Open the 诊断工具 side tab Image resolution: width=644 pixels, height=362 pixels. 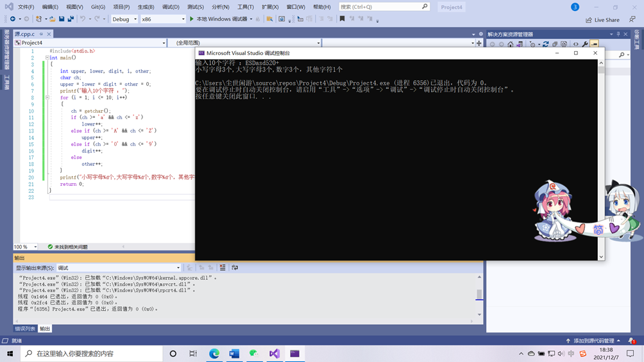637,40
